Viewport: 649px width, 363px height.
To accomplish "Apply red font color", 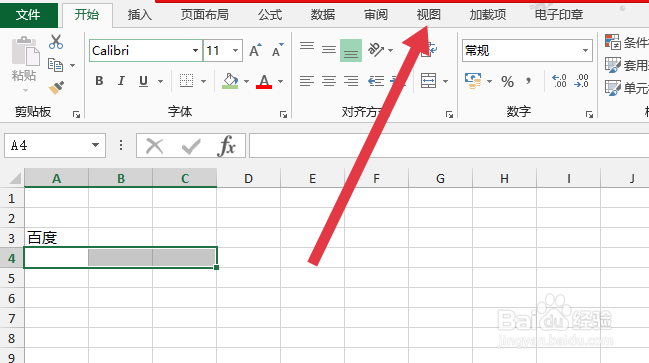I will click(x=264, y=81).
